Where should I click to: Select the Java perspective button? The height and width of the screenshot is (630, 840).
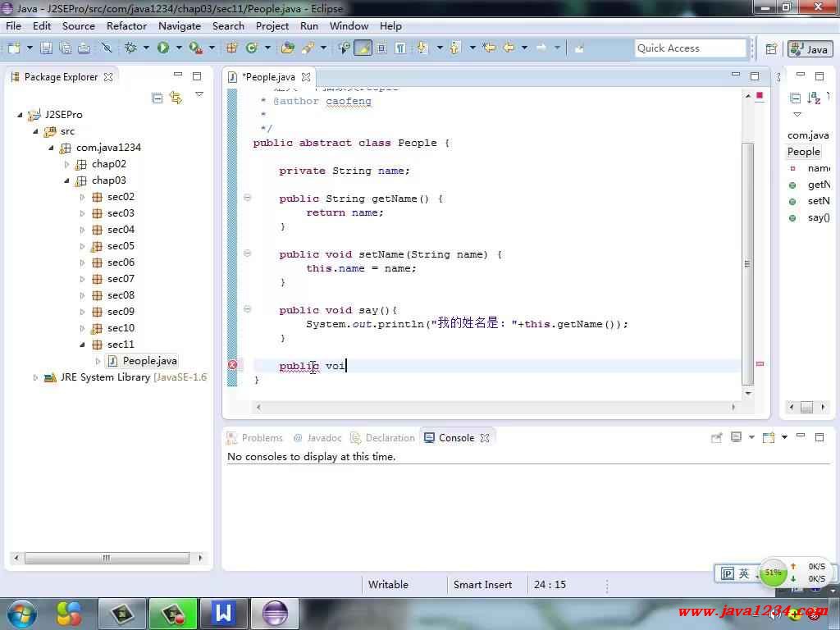click(810, 49)
